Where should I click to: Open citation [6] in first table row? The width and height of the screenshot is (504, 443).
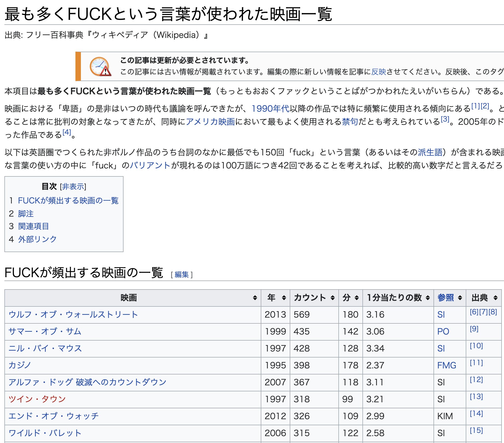(474, 312)
